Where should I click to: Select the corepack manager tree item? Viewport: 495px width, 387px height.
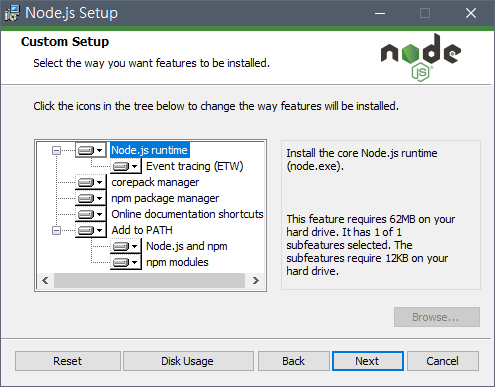155,182
